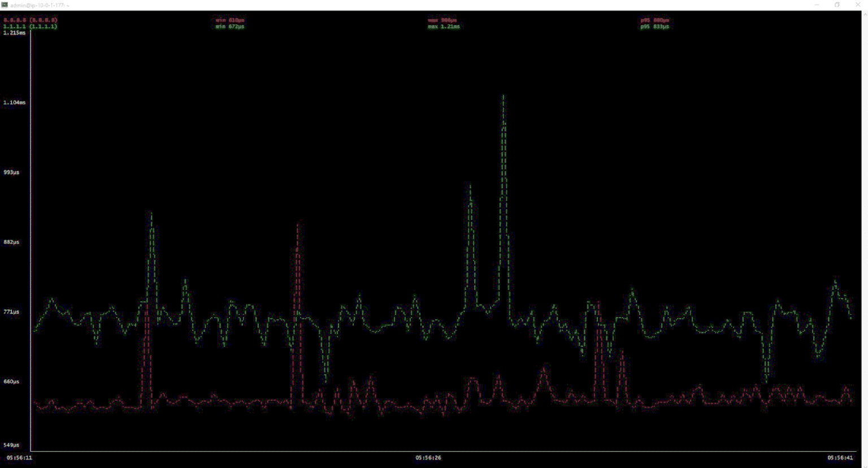The width and height of the screenshot is (868, 468).
Task: Click the terminal icon in the title bar
Action: click(x=5, y=5)
